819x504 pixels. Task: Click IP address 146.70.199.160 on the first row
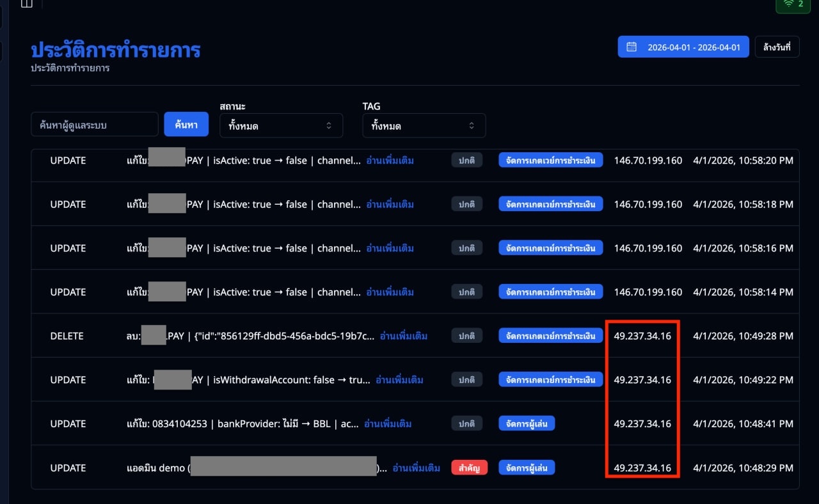tap(648, 160)
